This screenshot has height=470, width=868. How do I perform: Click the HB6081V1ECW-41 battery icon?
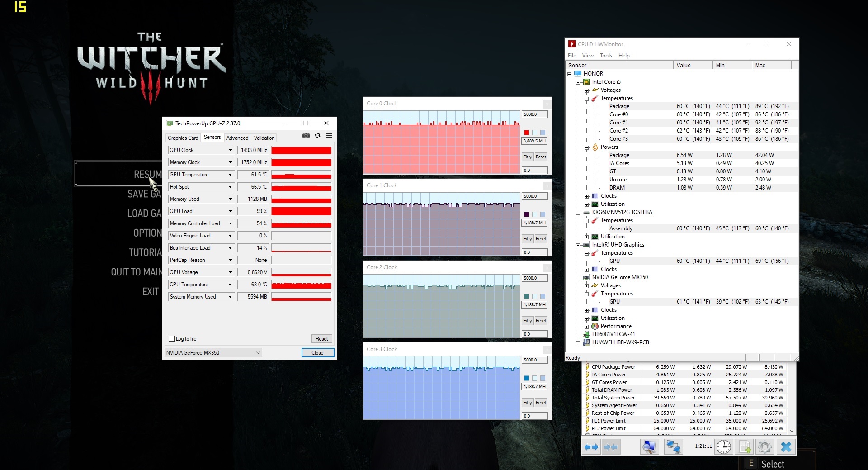click(586, 334)
